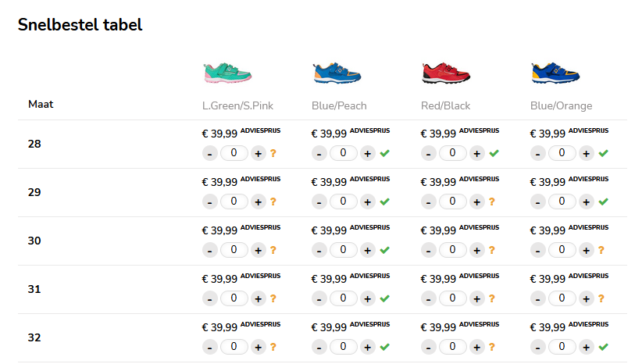Open the L.Green/S.Pink shoe thumbnail
Image resolution: width=635 pixels, height=364 pixels.
(227, 73)
